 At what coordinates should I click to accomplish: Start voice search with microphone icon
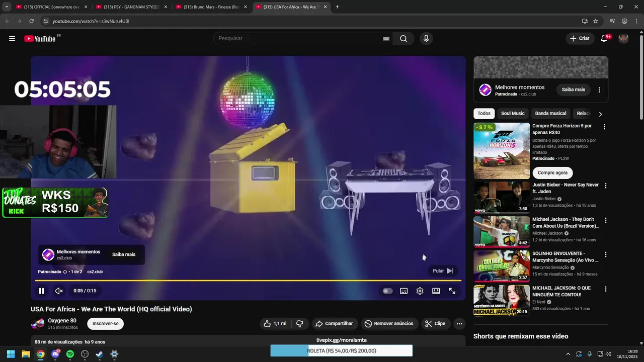click(426, 39)
